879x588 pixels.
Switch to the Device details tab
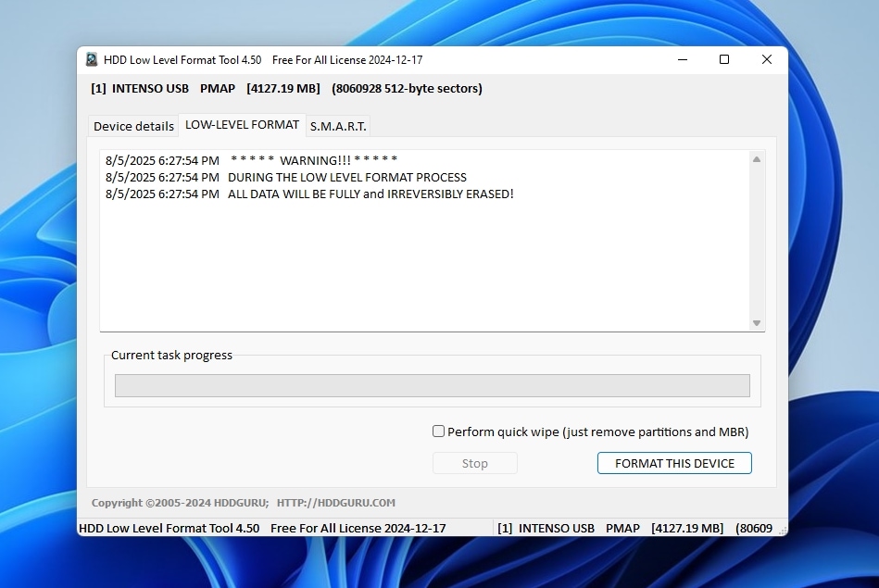coord(133,126)
